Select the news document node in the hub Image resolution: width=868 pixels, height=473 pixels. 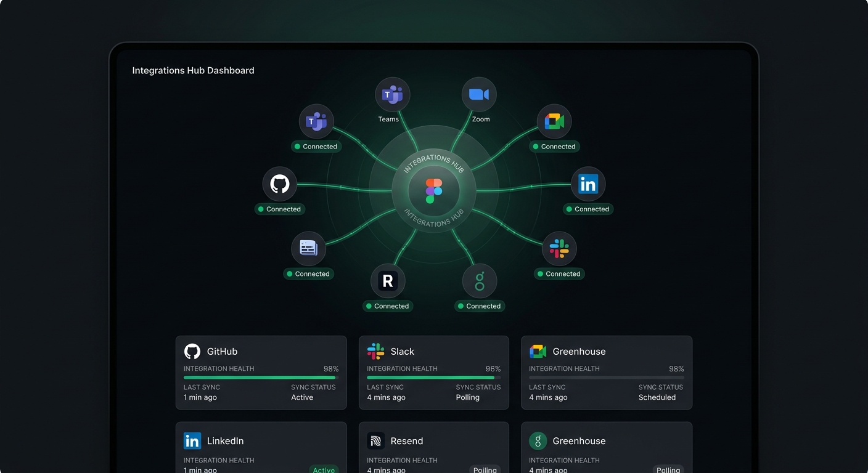(308, 249)
